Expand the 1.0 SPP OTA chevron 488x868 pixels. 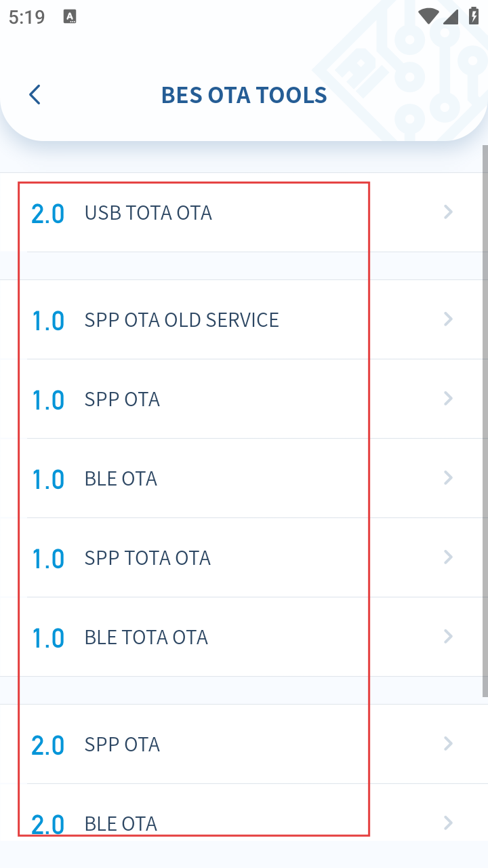pyautogui.click(x=448, y=399)
